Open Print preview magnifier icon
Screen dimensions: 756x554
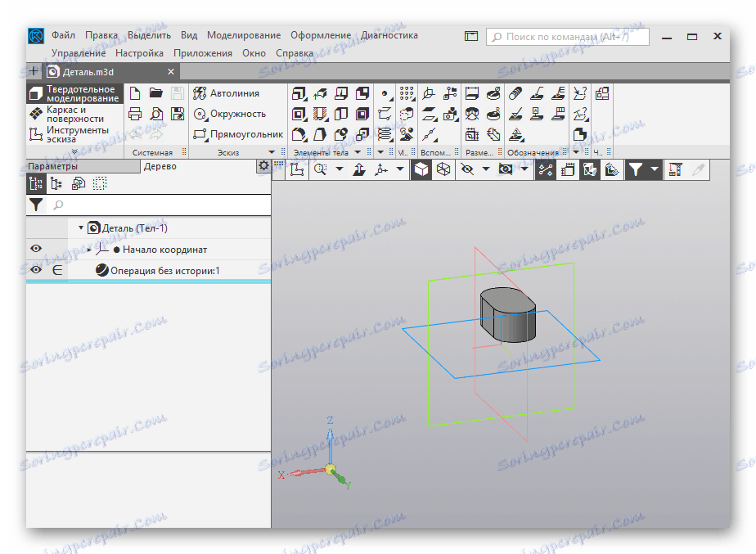tap(155, 115)
